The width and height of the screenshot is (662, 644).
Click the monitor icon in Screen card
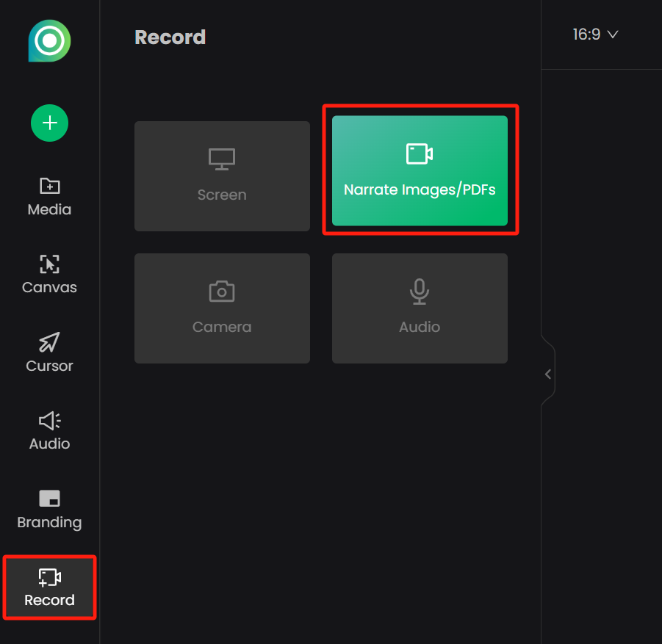[x=222, y=158]
